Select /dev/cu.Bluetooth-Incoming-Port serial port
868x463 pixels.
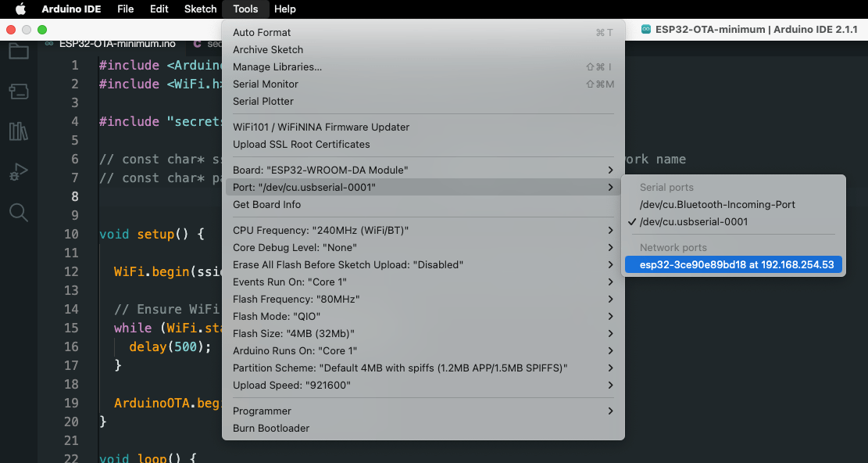coord(734,204)
